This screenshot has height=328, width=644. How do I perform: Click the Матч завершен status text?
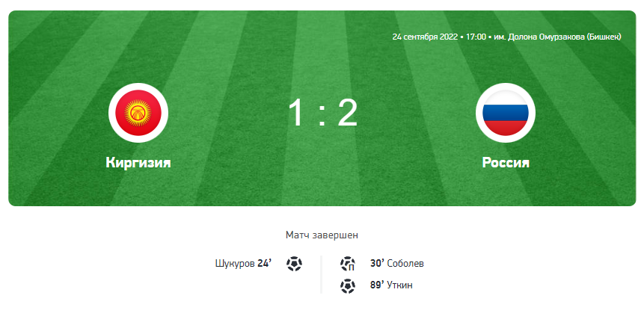coord(322,235)
